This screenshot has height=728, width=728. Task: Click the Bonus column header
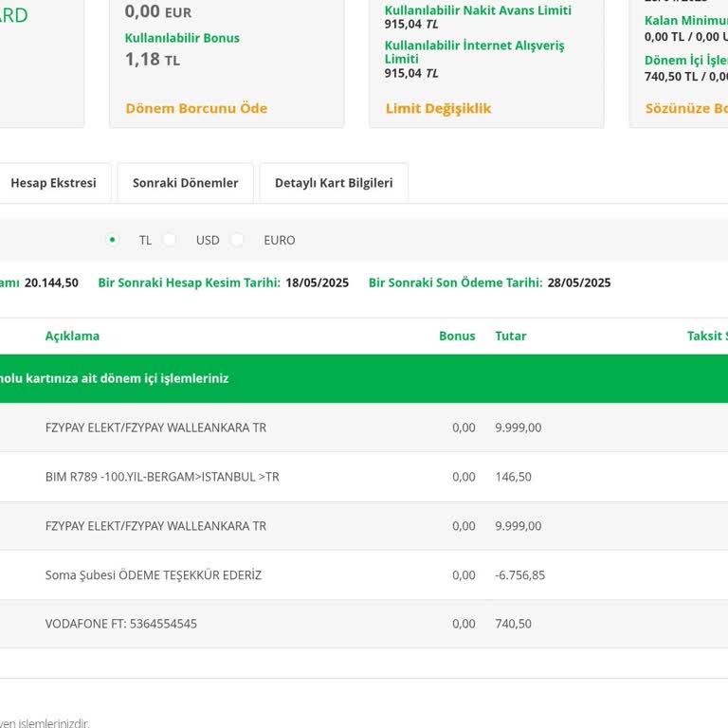[x=457, y=336]
